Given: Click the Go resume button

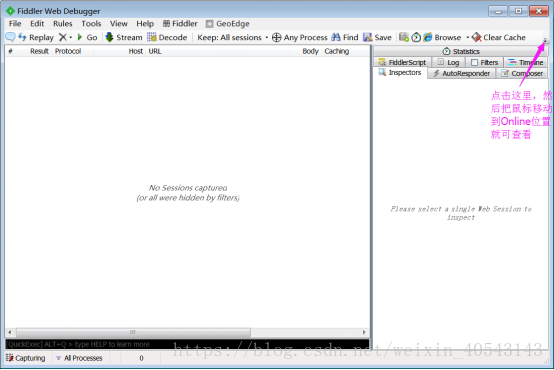Looking at the screenshot, I should tap(87, 37).
